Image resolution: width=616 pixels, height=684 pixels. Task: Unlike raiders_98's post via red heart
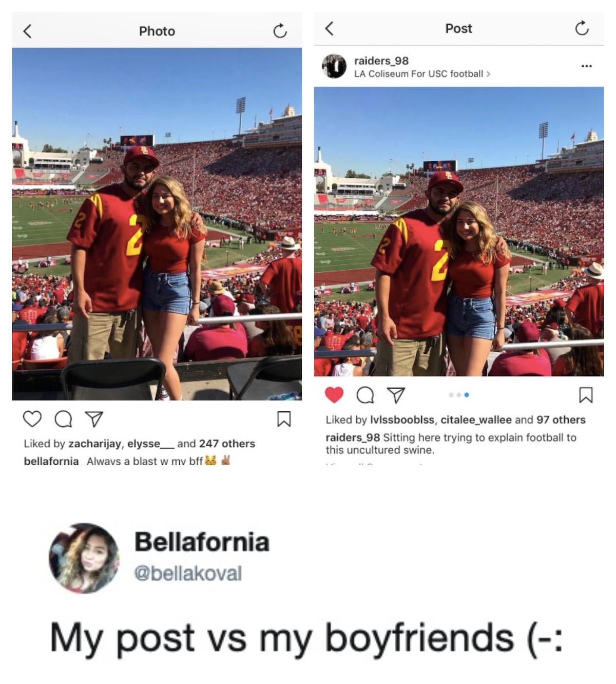pos(334,395)
